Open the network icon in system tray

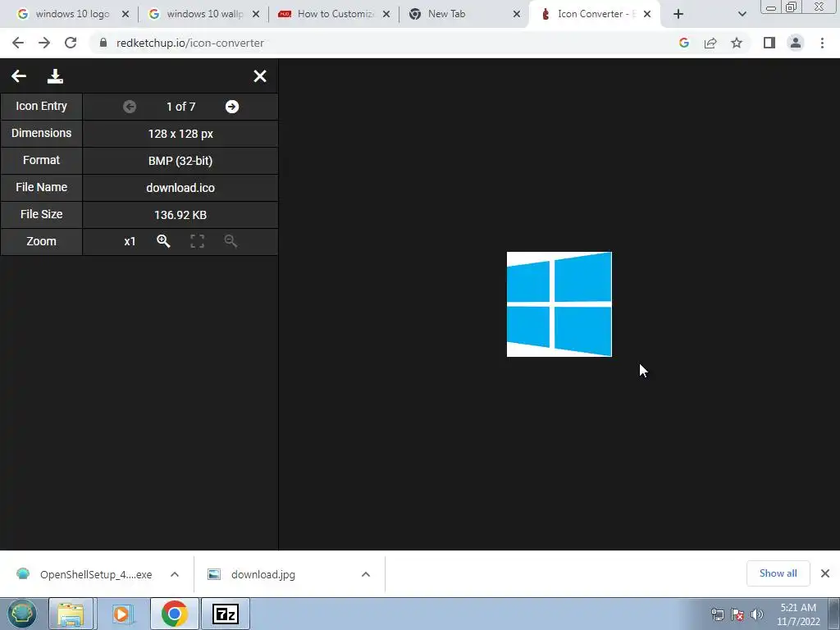[x=718, y=614]
